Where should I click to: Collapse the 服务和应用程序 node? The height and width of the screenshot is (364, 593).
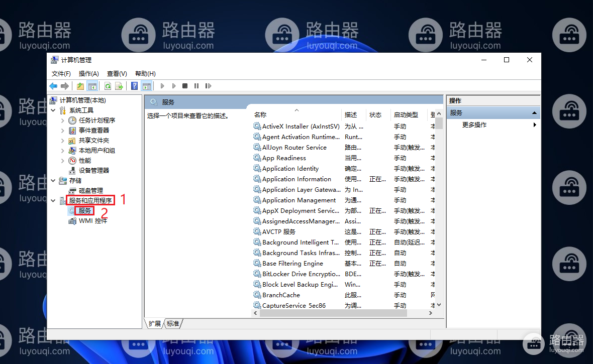tap(53, 201)
